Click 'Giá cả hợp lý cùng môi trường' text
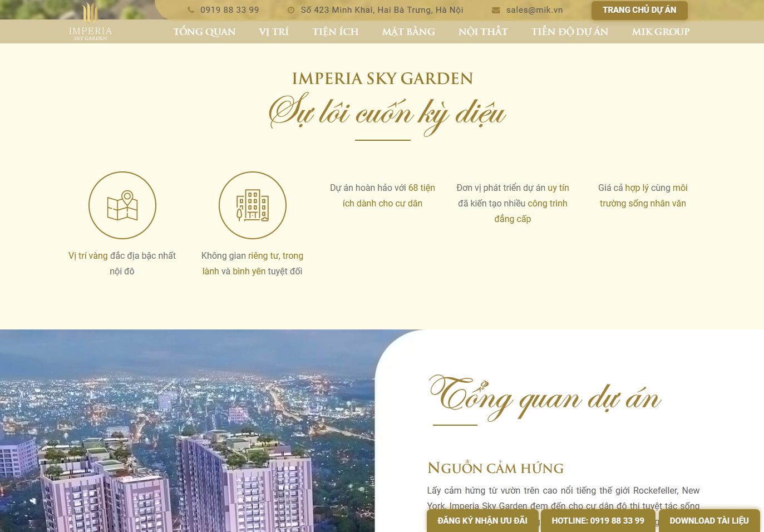Screen dimensions: 764x532 643,195
